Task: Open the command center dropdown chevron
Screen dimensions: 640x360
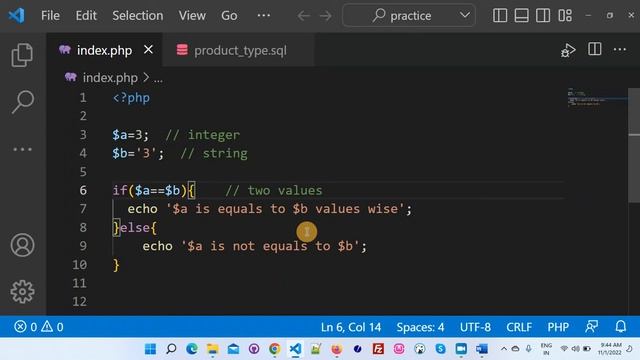Action: tap(464, 16)
